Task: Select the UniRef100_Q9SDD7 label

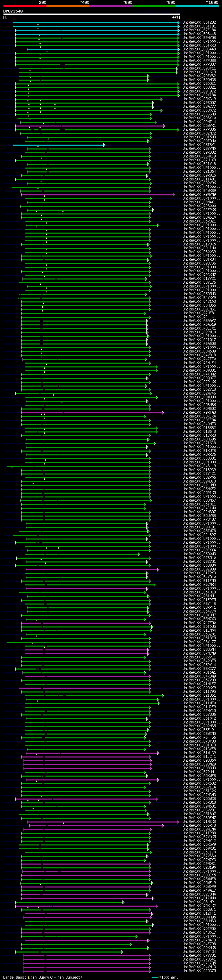Action: point(199,103)
